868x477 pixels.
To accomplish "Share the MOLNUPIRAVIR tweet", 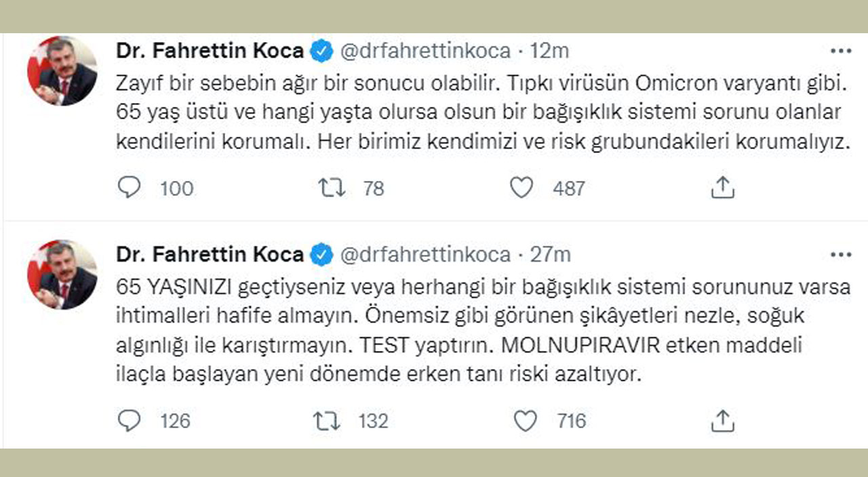I will 723,421.
